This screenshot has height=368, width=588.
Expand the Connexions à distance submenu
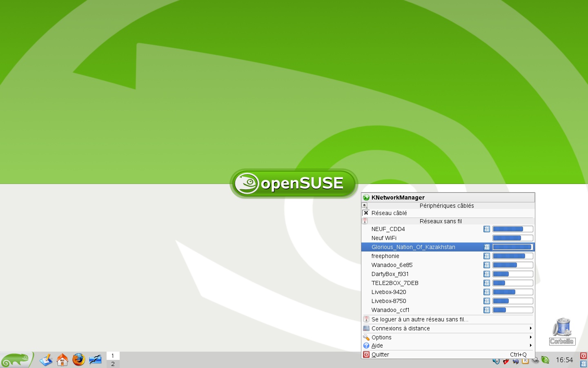(448, 328)
